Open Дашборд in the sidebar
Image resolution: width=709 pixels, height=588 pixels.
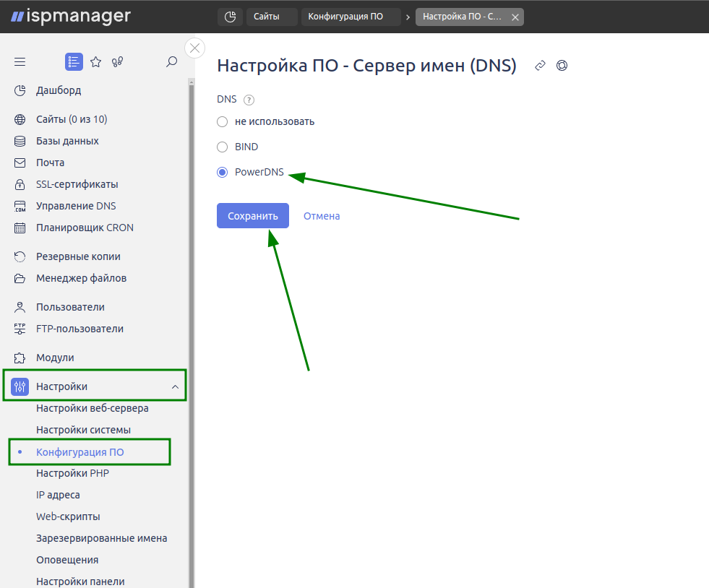[59, 90]
